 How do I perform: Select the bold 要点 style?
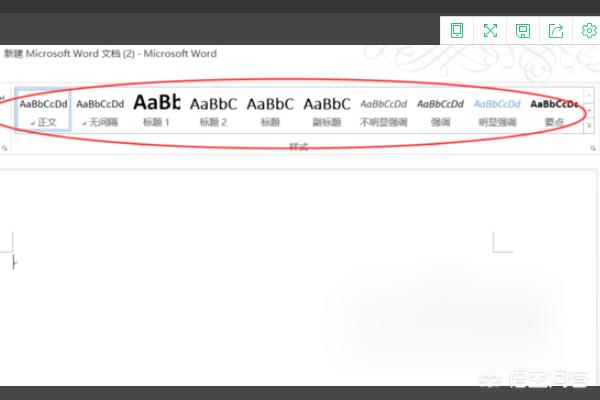point(553,110)
